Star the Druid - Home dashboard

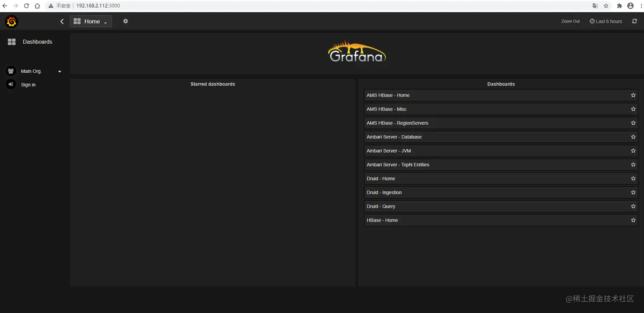click(x=633, y=179)
